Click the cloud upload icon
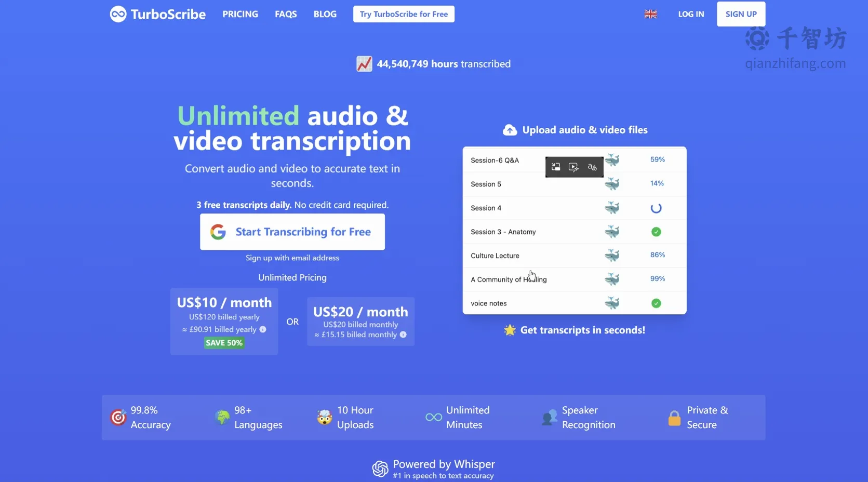 coord(510,130)
